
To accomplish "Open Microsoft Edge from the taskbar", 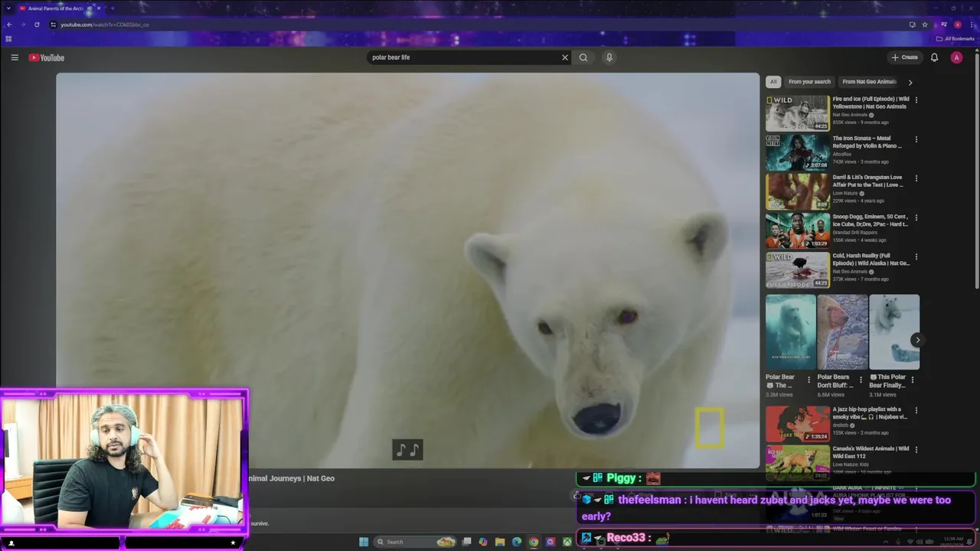I will click(x=517, y=542).
